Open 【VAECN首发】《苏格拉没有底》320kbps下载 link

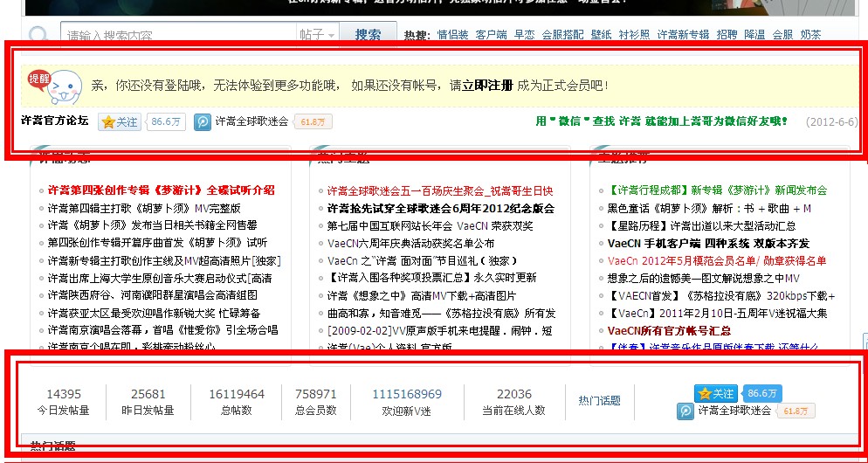(x=721, y=296)
